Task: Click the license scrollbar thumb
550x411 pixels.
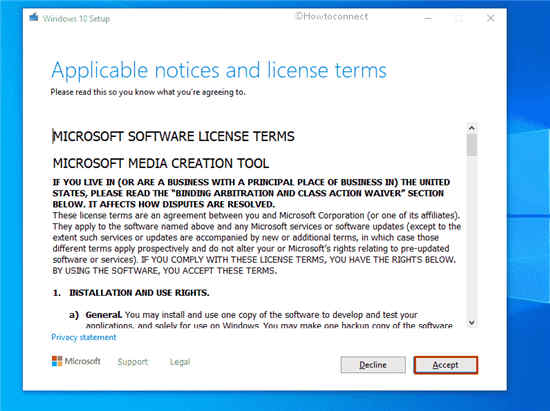Action: [x=472, y=145]
